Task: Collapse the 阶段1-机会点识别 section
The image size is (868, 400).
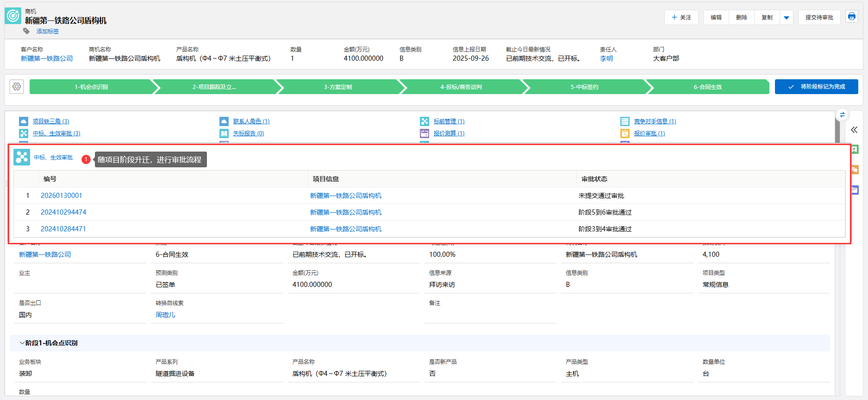Action: pyautogui.click(x=22, y=343)
